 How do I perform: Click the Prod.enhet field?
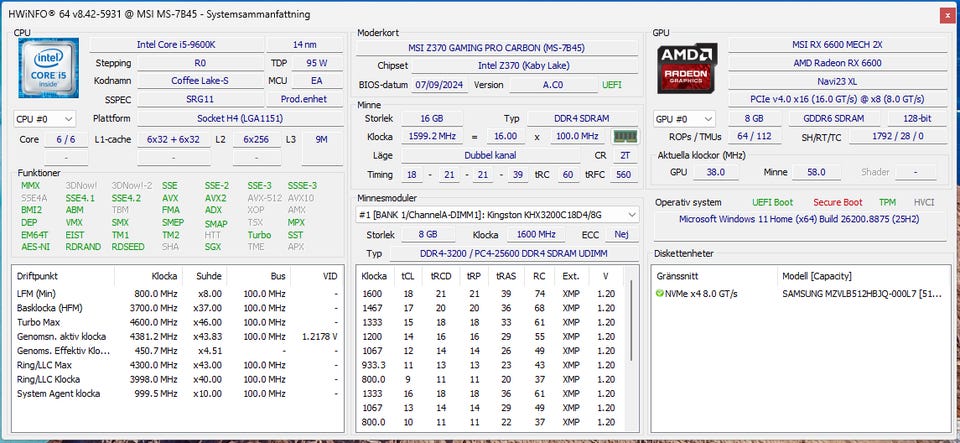pos(305,99)
